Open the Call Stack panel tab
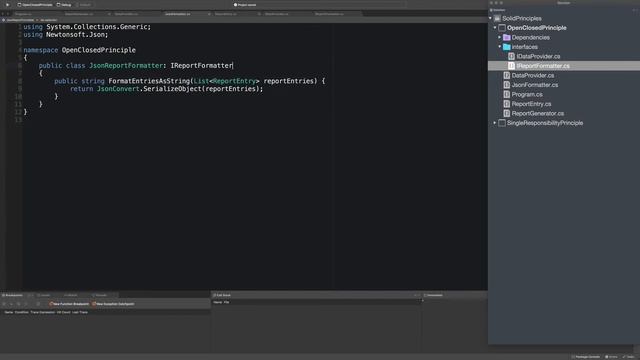Image resolution: width=640 pixels, height=360 pixels. click(222, 295)
